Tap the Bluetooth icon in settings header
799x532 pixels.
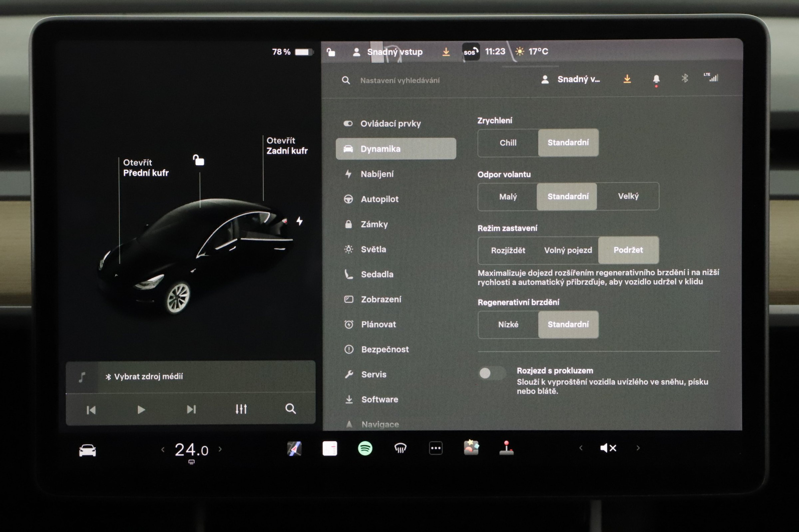point(685,78)
